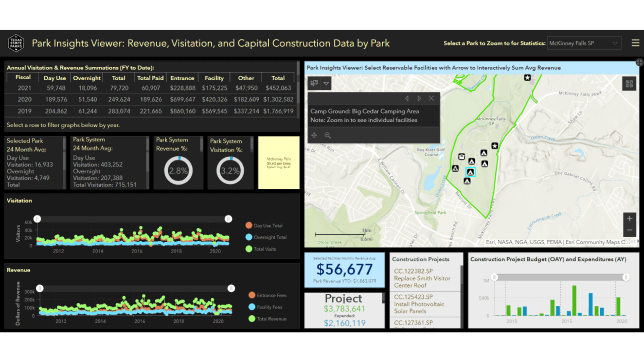Select the 2019 fiscal year row
This screenshot has height=362, width=644.
[150, 111]
